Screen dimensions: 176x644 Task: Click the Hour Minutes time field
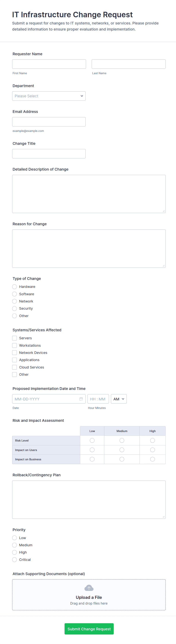click(x=98, y=399)
